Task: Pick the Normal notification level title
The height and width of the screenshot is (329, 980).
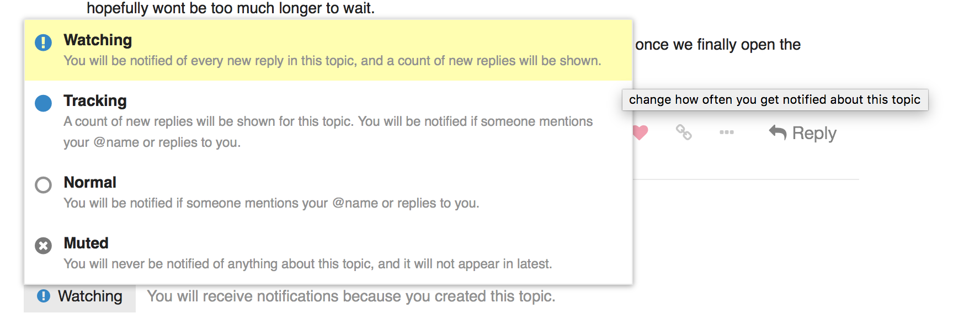Action: (x=90, y=183)
